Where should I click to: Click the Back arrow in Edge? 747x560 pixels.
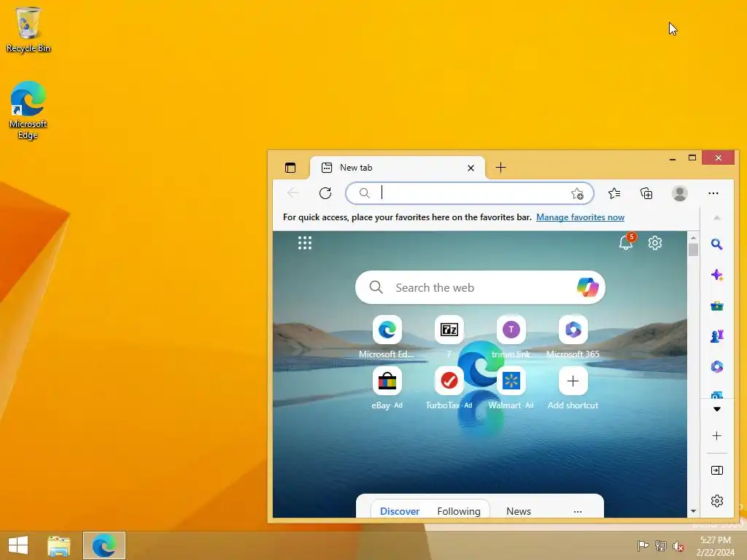point(293,192)
